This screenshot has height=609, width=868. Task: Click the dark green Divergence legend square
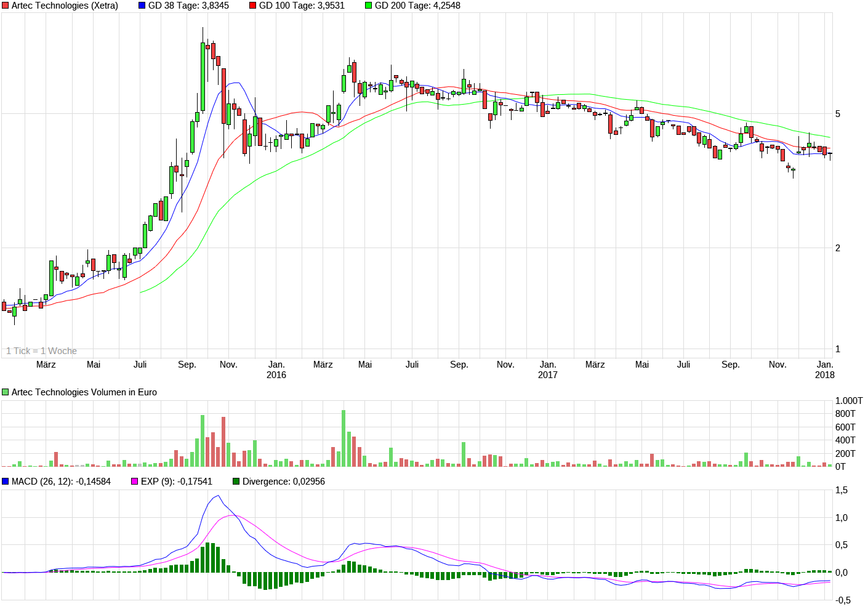click(x=236, y=482)
